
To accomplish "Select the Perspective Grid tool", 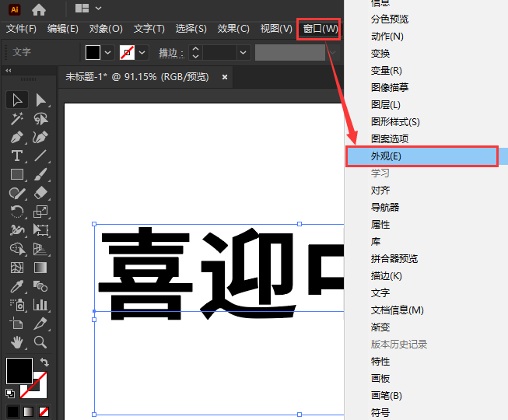I will coord(40,249).
